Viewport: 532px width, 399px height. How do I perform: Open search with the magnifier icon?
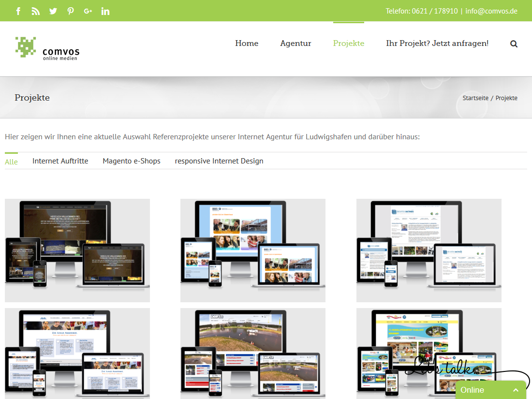tap(514, 44)
